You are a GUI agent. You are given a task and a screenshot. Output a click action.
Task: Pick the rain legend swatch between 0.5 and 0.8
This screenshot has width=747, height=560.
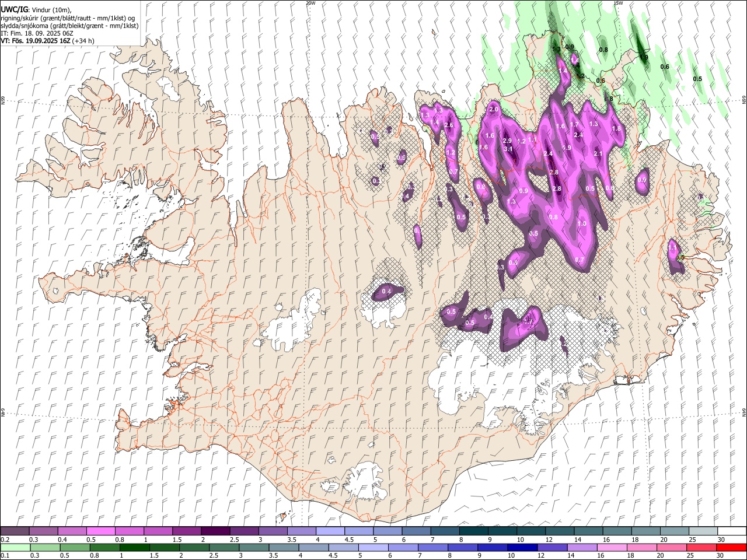click(x=75, y=547)
